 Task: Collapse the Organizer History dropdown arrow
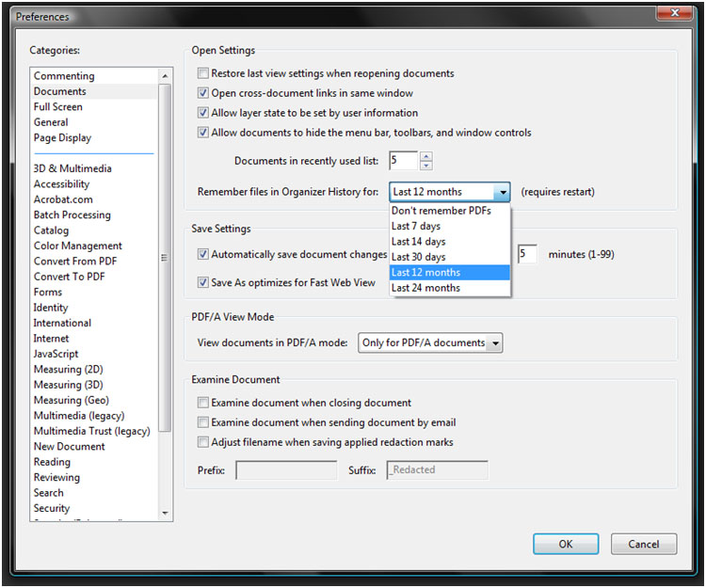(502, 192)
